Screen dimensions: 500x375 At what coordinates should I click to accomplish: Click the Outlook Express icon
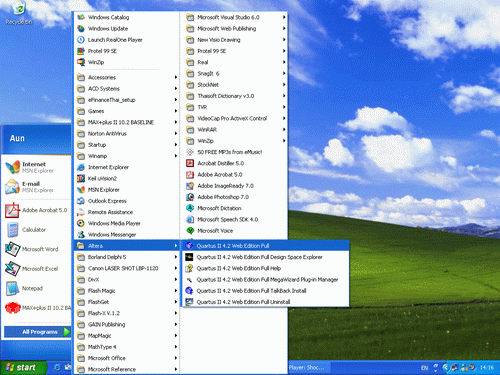tap(81, 201)
